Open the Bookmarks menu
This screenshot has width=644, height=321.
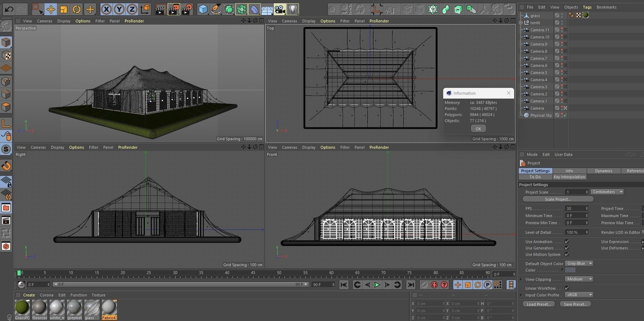(606, 7)
